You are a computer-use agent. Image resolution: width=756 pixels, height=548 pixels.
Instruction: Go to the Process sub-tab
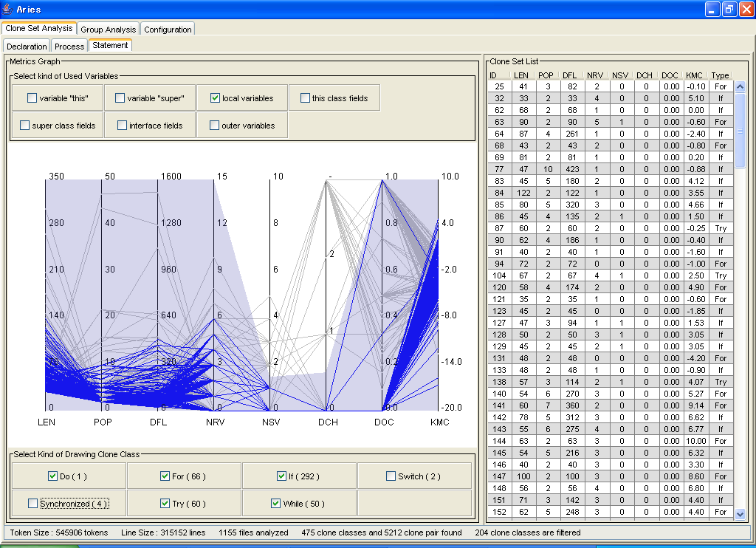70,46
